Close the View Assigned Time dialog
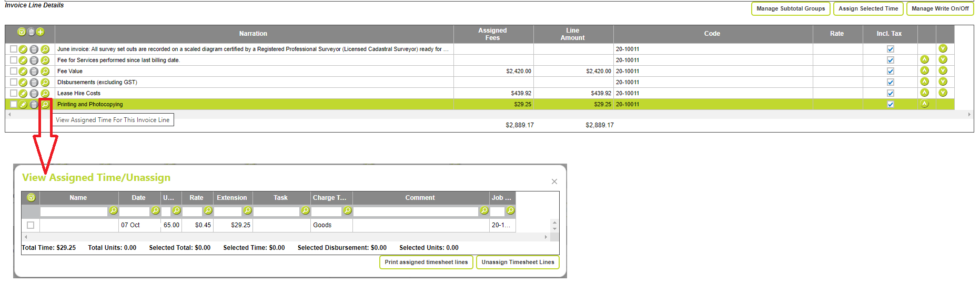 pyautogui.click(x=554, y=181)
